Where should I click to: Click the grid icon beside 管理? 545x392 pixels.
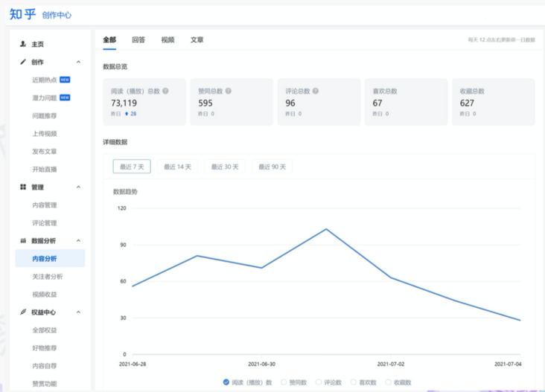coord(23,187)
